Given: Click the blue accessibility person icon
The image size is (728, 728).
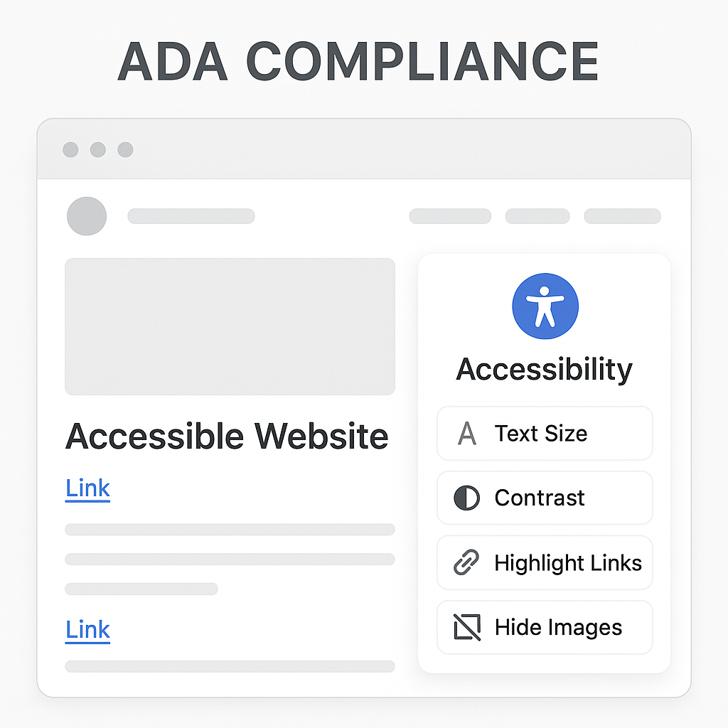Looking at the screenshot, I should [545, 306].
